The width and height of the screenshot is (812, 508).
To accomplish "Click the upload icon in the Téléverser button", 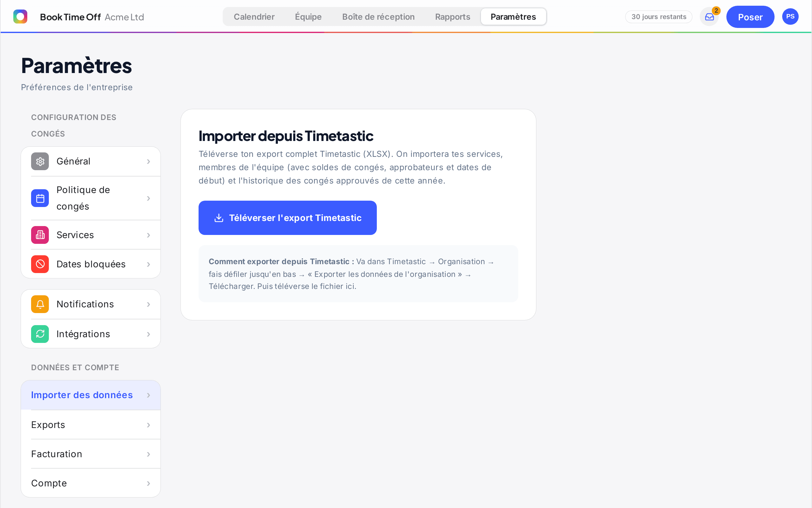I will [219, 218].
